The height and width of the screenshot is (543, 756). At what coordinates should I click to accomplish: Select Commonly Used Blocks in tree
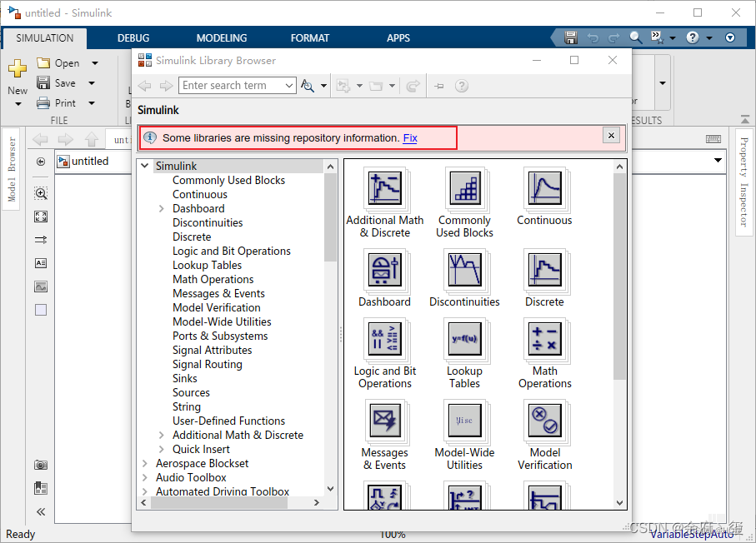coord(228,180)
